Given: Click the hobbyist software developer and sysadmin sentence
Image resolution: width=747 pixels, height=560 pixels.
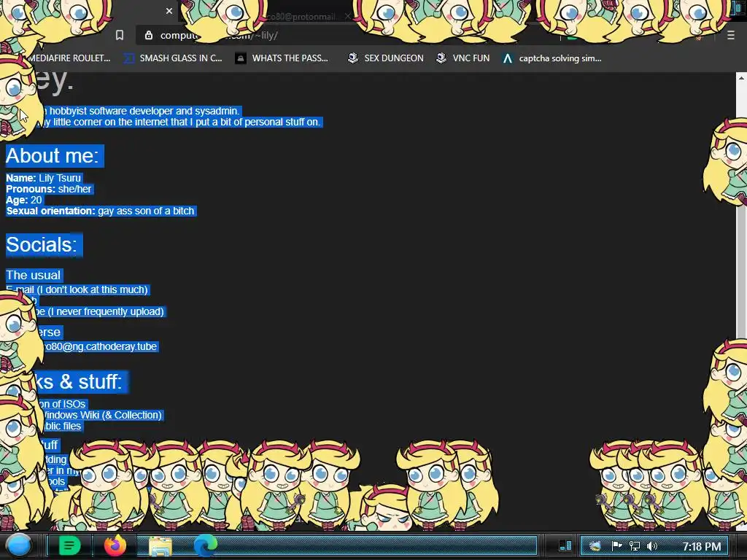Looking at the screenshot, I should point(143,111).
